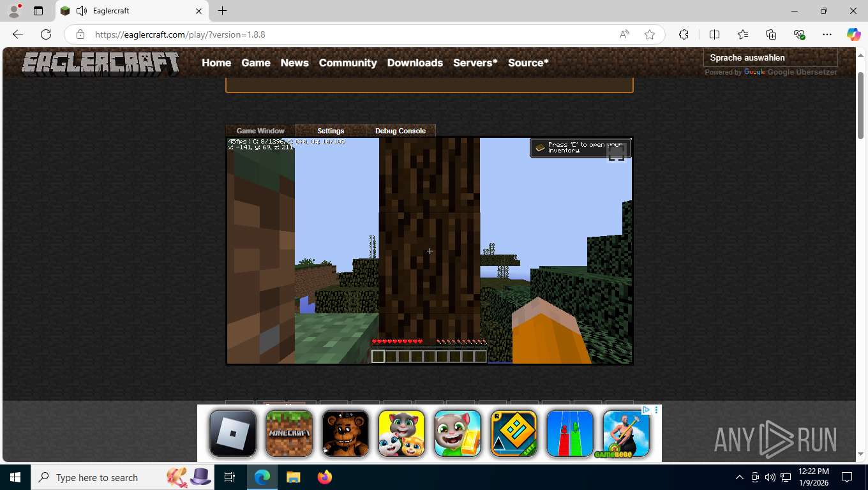Open the Geometry Dash Lite app icon
The image size is (868, 490).
tap(514, 433)
